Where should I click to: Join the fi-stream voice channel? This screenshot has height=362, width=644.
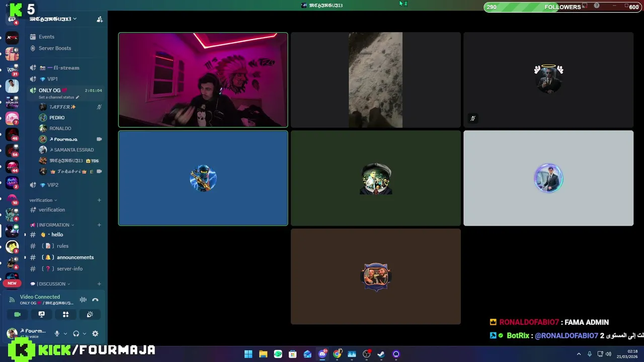65,67
